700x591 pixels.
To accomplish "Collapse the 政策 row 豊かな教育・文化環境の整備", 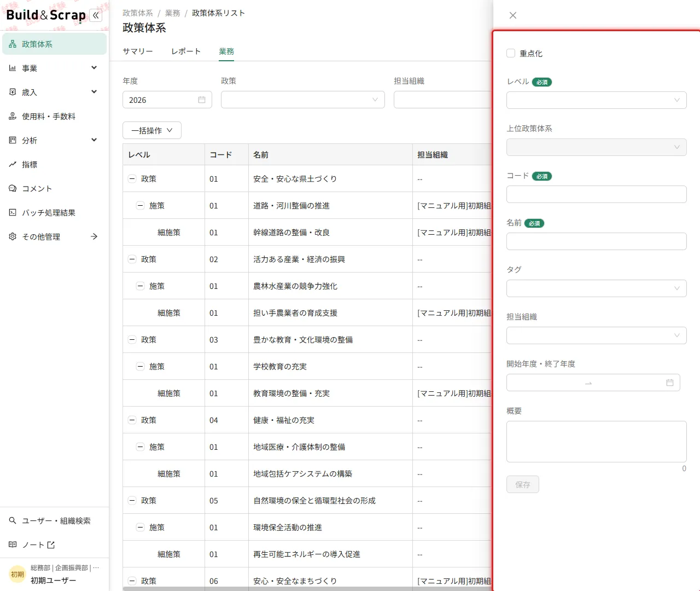I will [x=132, y=340].
